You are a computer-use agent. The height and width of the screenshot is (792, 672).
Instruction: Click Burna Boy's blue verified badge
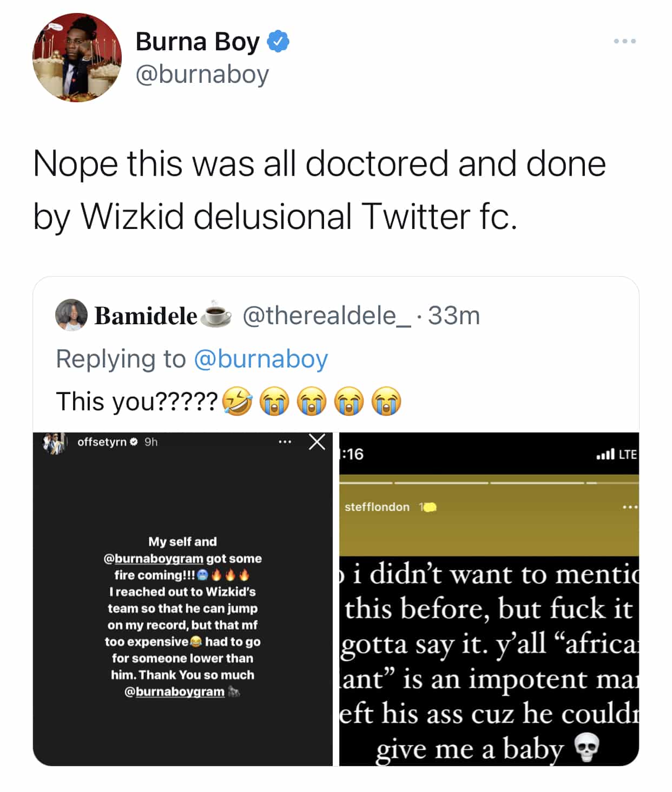tap(279, 42)
